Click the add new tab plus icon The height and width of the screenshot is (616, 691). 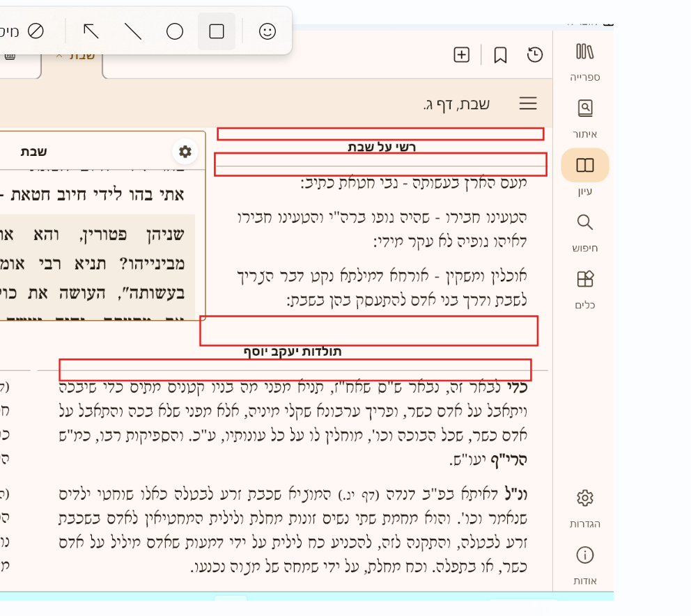click(x=462, y=55)
